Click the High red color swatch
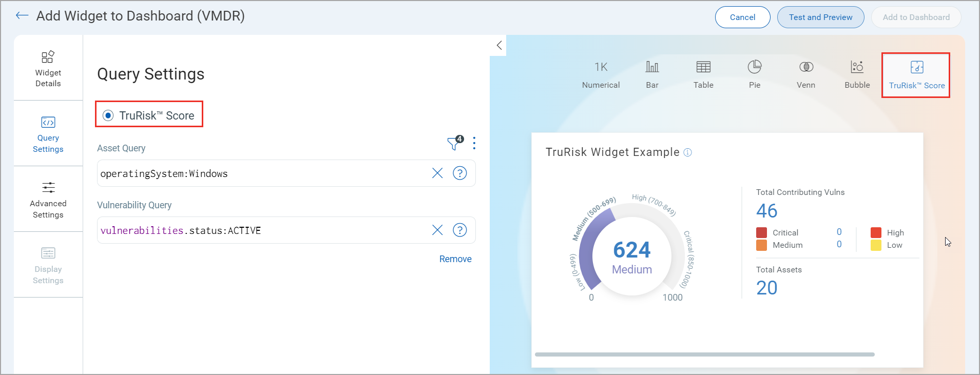 [876, 233]
